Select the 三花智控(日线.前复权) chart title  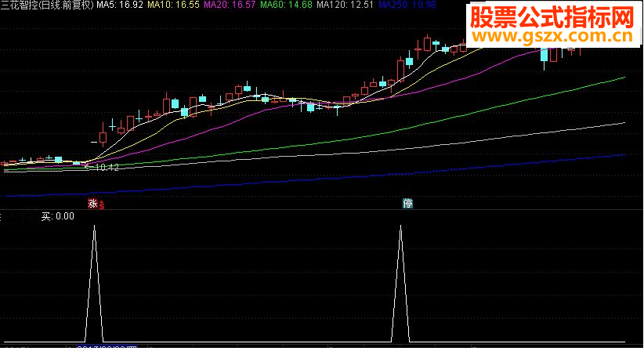click(x=47, y=5)
